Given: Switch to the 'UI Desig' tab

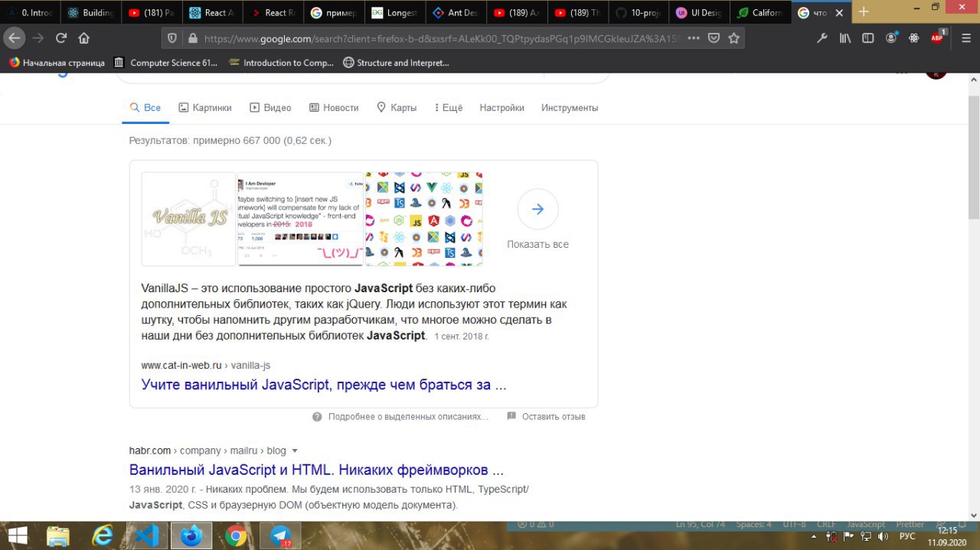Looking at the screenshot, I should [x=699, y=12].
